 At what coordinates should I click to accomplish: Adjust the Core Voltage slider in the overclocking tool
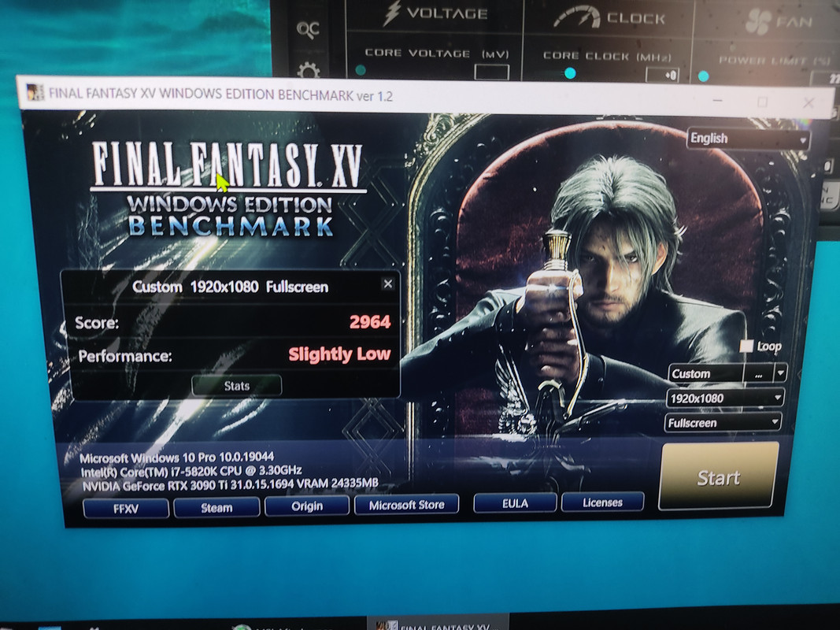coord(361,69)
